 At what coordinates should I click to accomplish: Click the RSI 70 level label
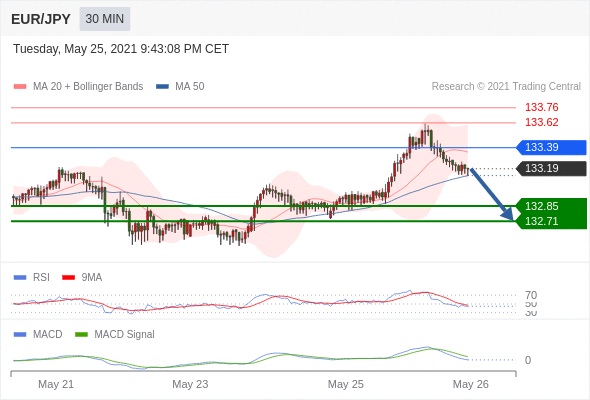531,295
